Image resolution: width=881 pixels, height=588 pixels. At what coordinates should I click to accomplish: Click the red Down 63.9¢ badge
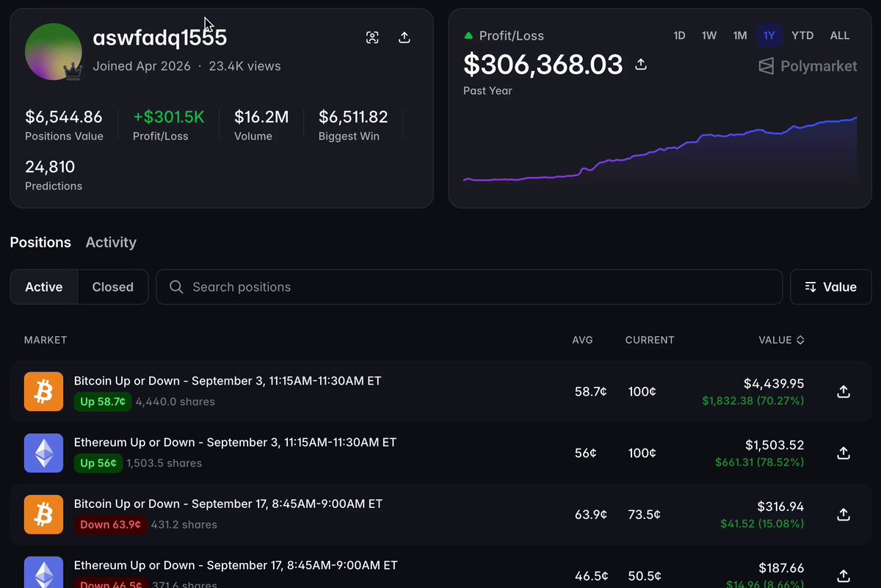(110, 525)
